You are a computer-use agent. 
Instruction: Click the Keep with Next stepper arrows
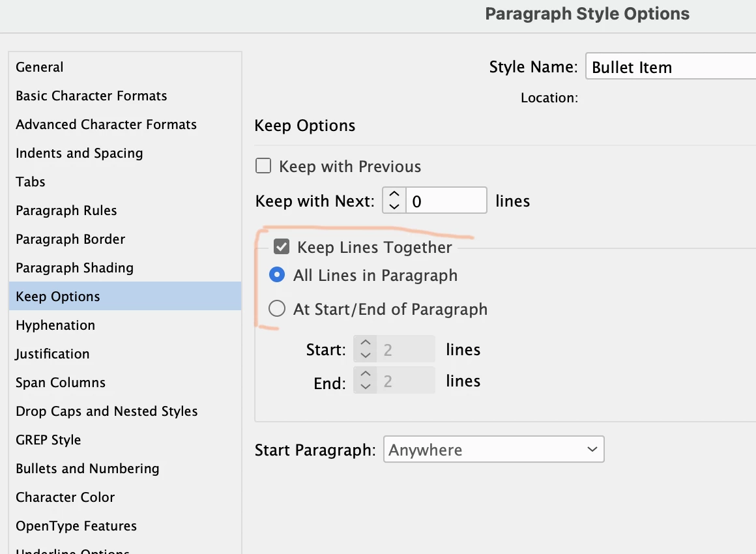click(394, 201)
